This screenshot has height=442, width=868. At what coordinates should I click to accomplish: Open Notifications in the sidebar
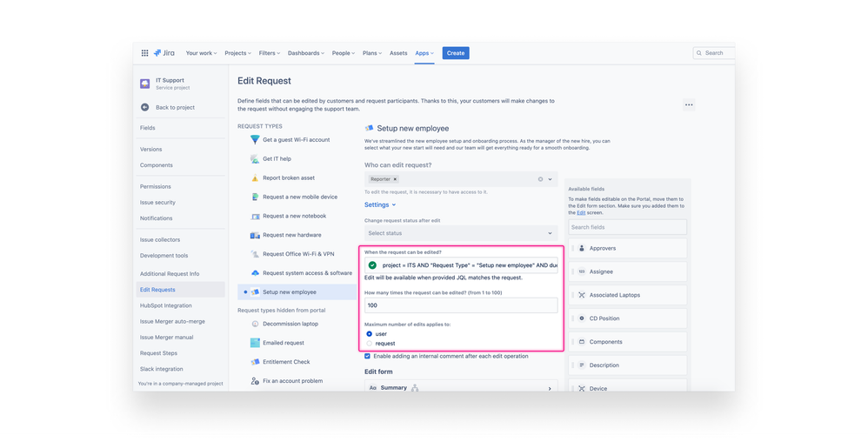pyautogui.click(x=156, y=218)
